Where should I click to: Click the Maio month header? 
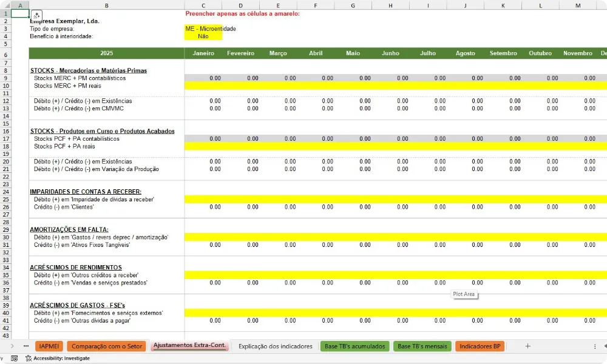[353, 53]
